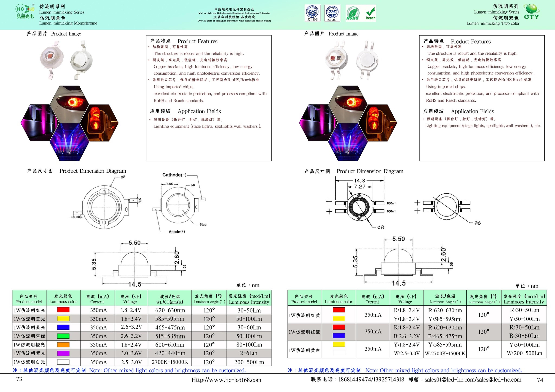This screenshot has height=392, width=555.
Task: Click the purple color swatch in table
Action: click(x=63, y=353)
